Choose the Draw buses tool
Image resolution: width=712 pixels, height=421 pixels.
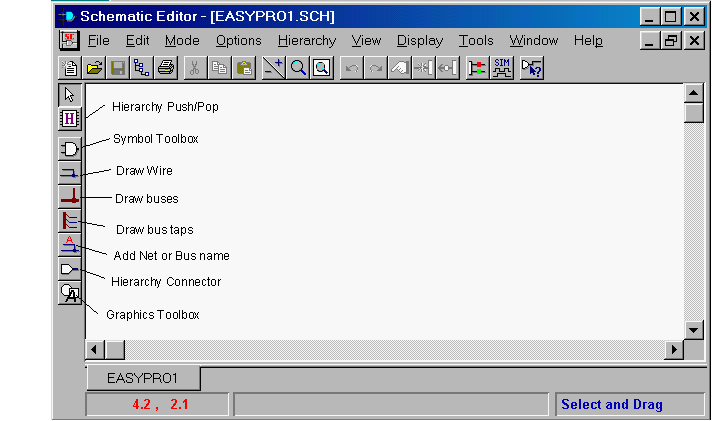[69, 196]
